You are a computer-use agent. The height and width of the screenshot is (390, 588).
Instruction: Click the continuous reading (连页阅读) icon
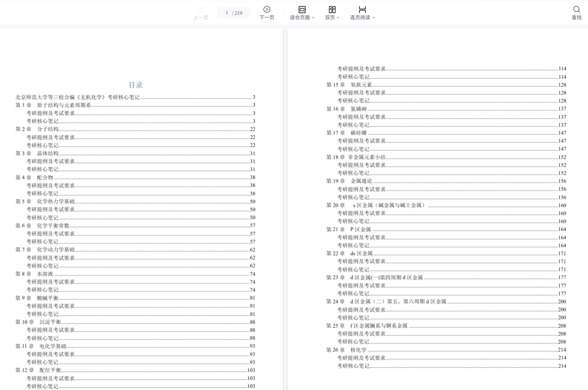(x=362, y=10)
